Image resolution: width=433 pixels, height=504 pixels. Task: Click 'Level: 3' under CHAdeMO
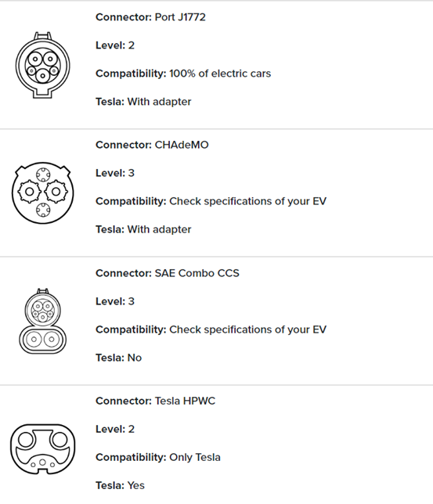tap(115, 173)
